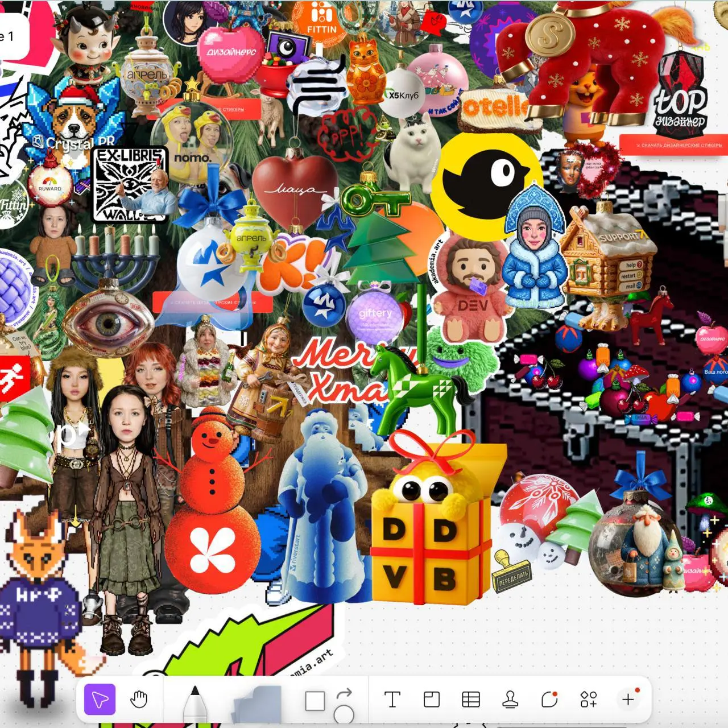Select the Snow Maiden in blue coat

(x=535, y=250)
